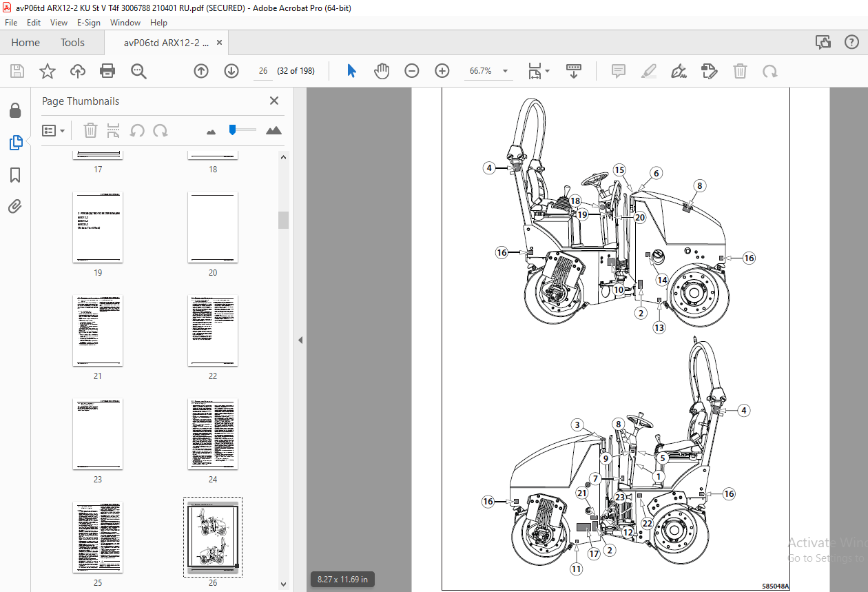Select page 20 thumbnail
The image size is (868, 592).
coord(213,227)
